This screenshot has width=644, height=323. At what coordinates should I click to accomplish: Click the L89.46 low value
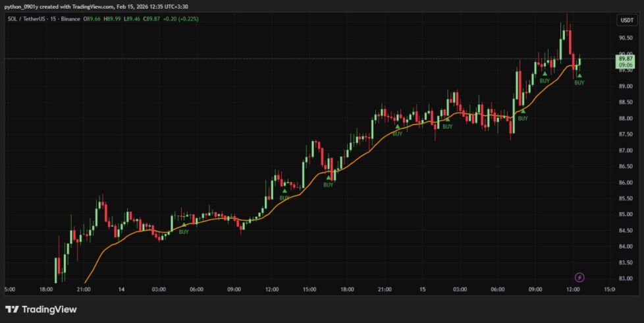pyautogui.click(x=132, y=19)
